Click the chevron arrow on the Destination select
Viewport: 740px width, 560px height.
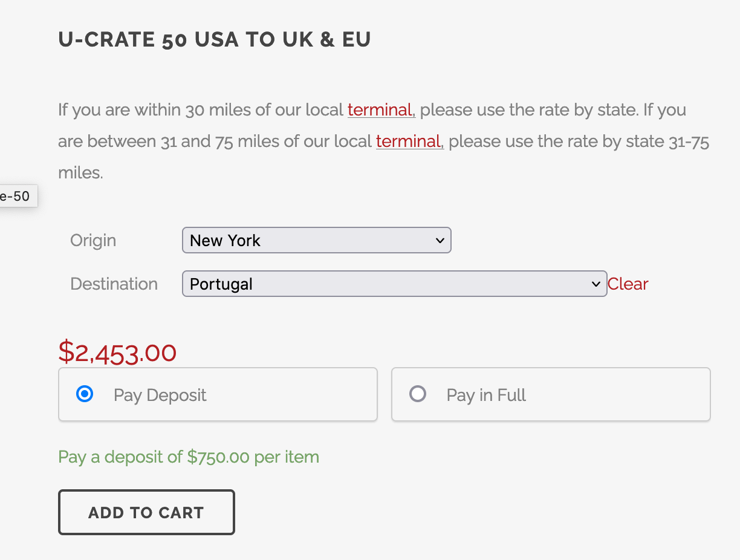click(x=596, y=284)
